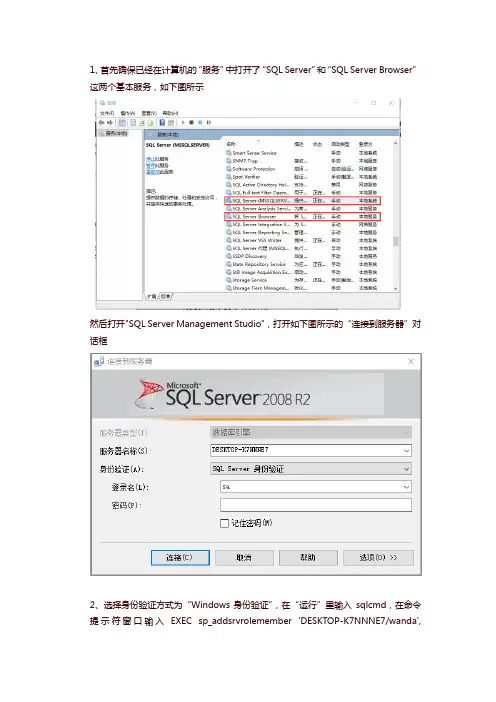This screenshot has height=702, width=496.
Task: Select the SQL Server (MSSQLSERVER) service row
Action: [302, 201]
